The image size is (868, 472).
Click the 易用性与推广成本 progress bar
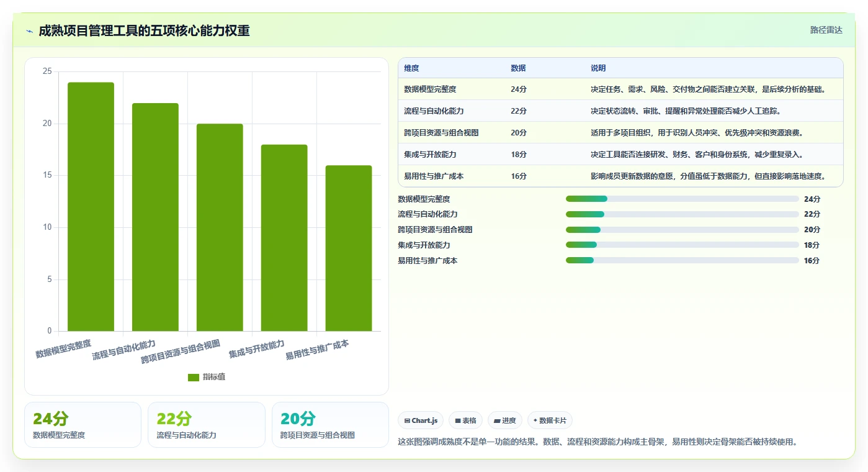(682, 261)
